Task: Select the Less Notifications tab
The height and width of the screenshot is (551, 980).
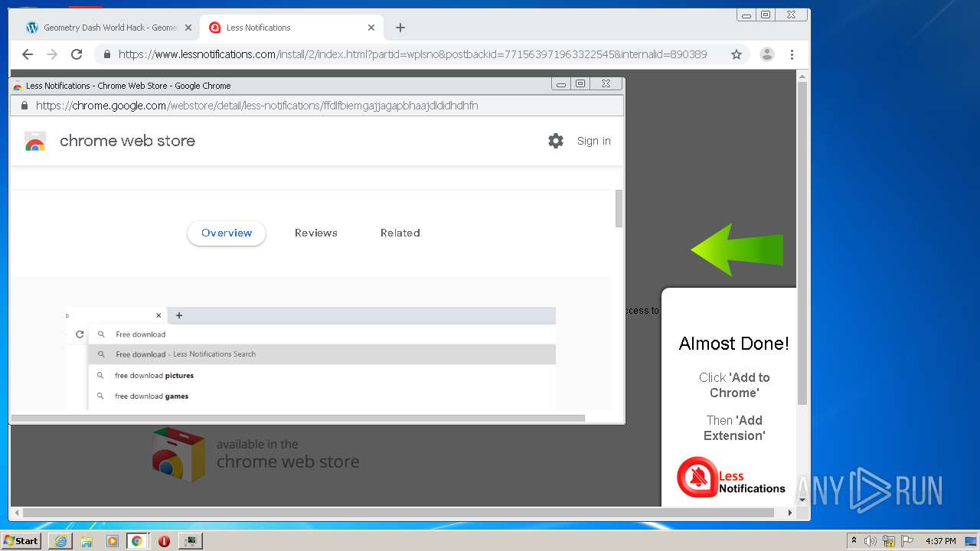Action: (x=291, y=28)
